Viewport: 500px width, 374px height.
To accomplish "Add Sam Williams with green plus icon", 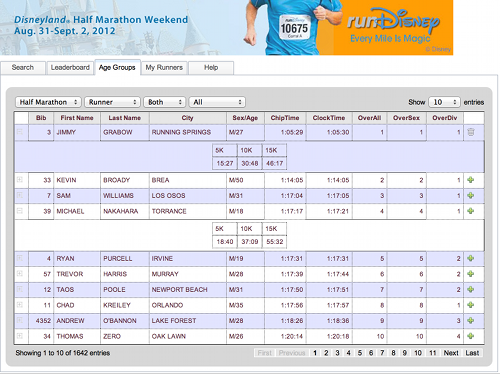I will (x=471, y=195).
